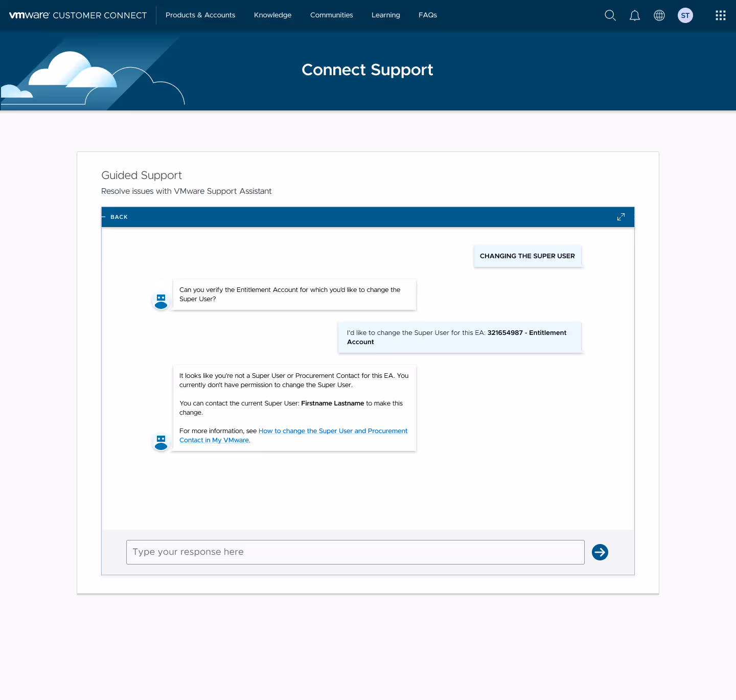This screenshot has height=700, width=736.
Task: Open the FAQs menu item
Action: pos(428,15)
